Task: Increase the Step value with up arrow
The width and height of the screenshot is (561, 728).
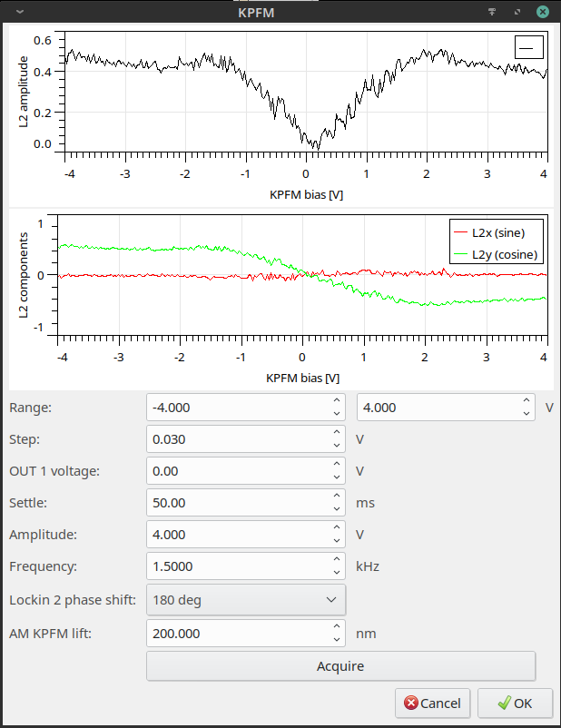Action: (x=337, y=433)
